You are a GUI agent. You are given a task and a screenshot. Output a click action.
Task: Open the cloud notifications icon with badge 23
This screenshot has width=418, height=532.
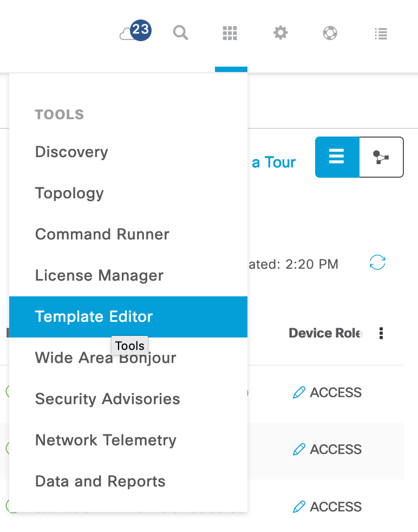pos(135,31)
